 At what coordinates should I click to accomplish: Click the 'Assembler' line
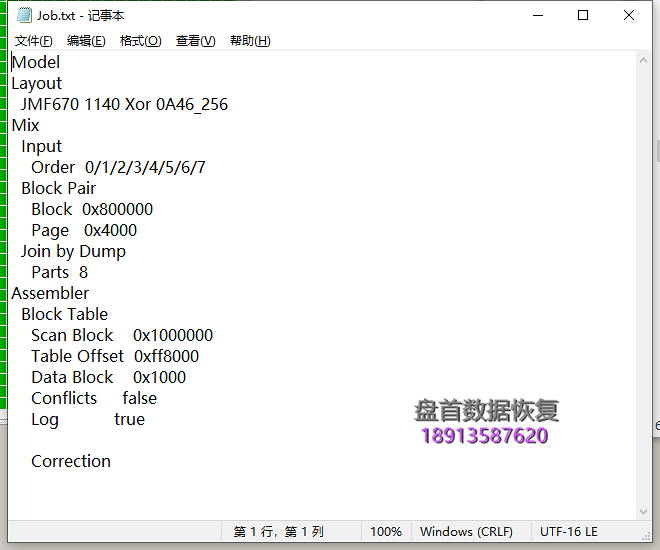(50, 293)
